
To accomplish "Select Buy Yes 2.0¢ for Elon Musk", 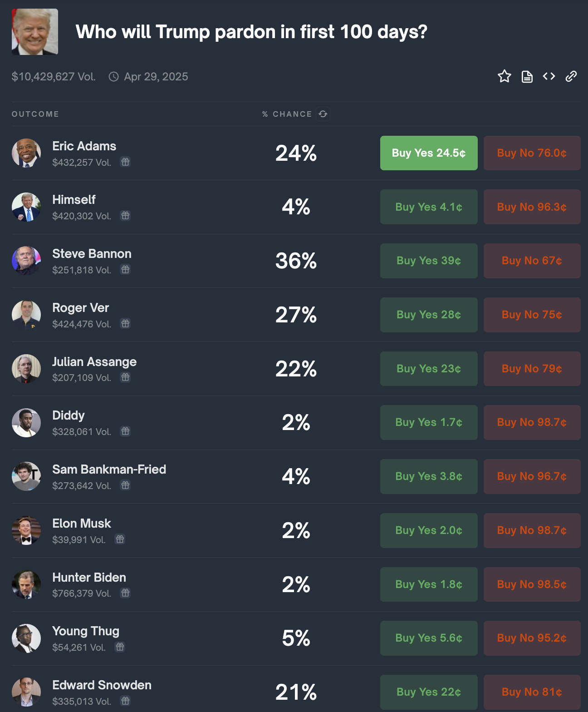I will pyautogui.click(x=429, y=530).
